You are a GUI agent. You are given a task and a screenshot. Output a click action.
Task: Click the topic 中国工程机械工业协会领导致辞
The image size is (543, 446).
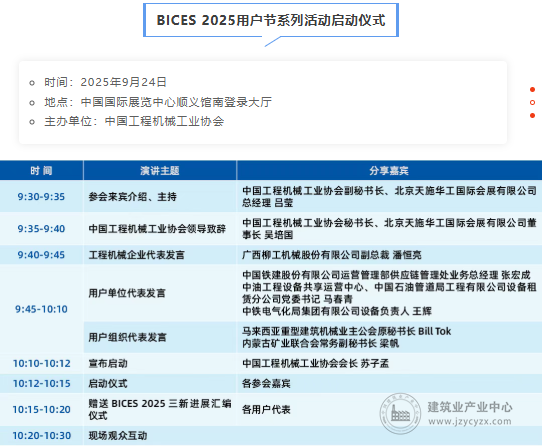[157, 229]
